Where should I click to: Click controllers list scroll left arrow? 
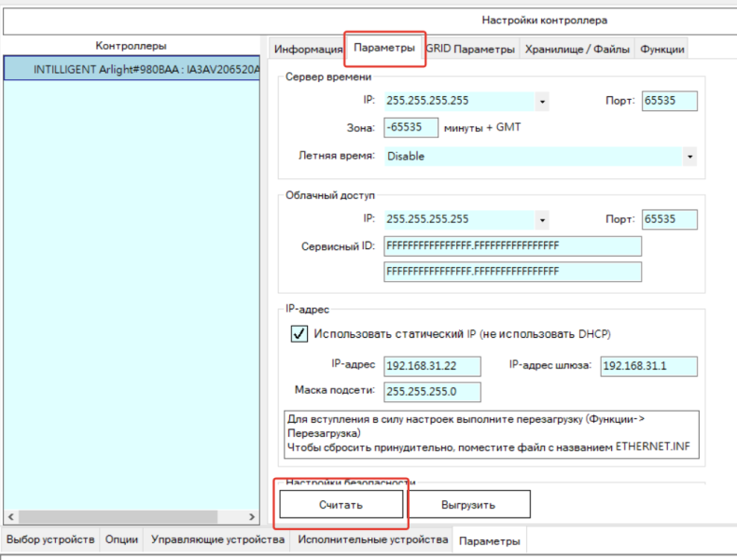click(x=11, y=517)
